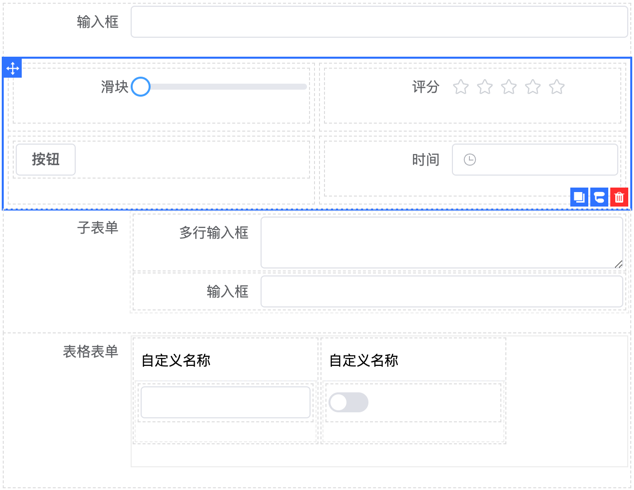Click the second 自定义名称 column header
The height and width of the screenshot is (490, 634).
363,360
